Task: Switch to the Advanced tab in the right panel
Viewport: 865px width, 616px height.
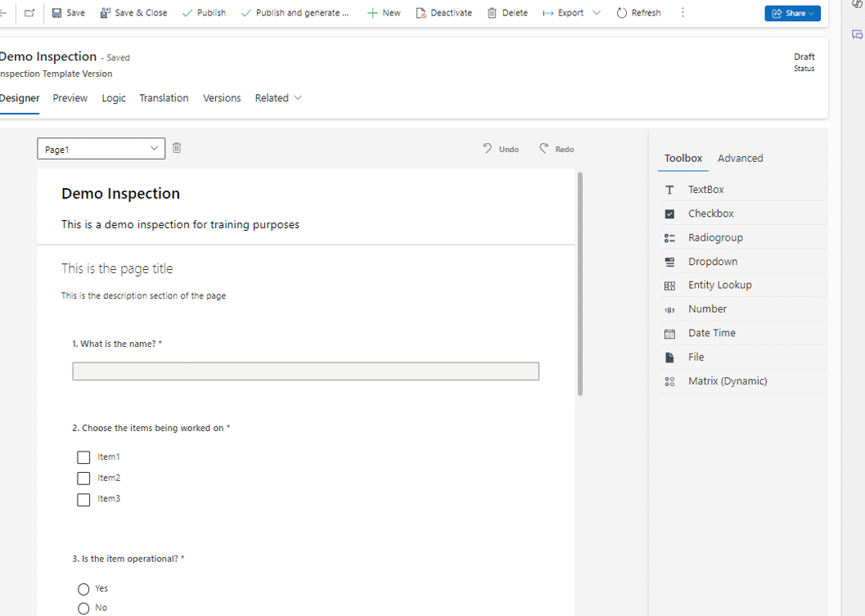Action: coord(740,158)
